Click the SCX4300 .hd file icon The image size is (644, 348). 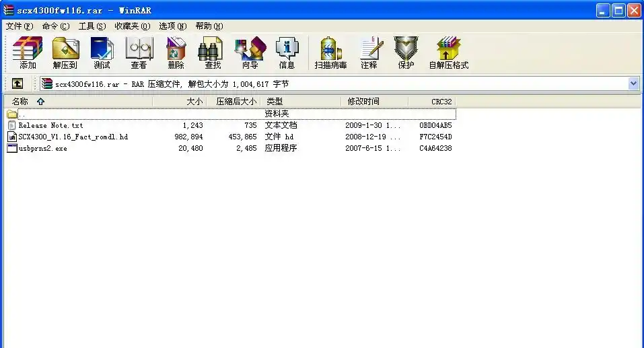tap(12, 137)
